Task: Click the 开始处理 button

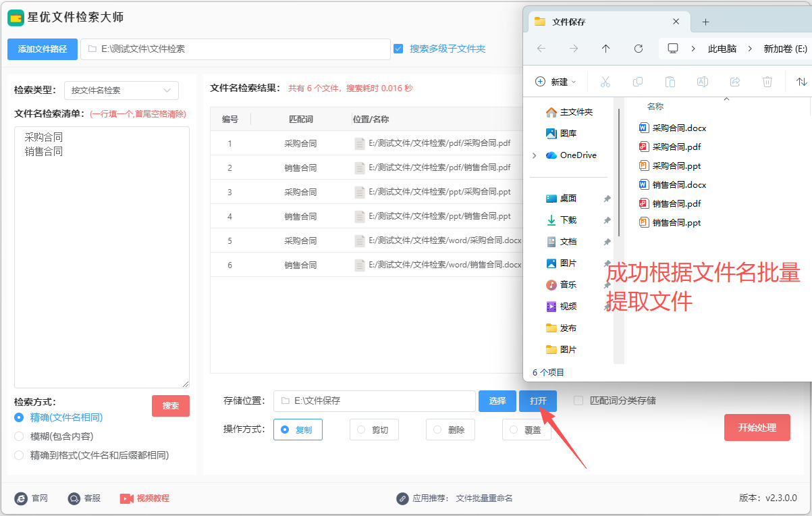Action: pyautogui.click(x=757, y=428)
